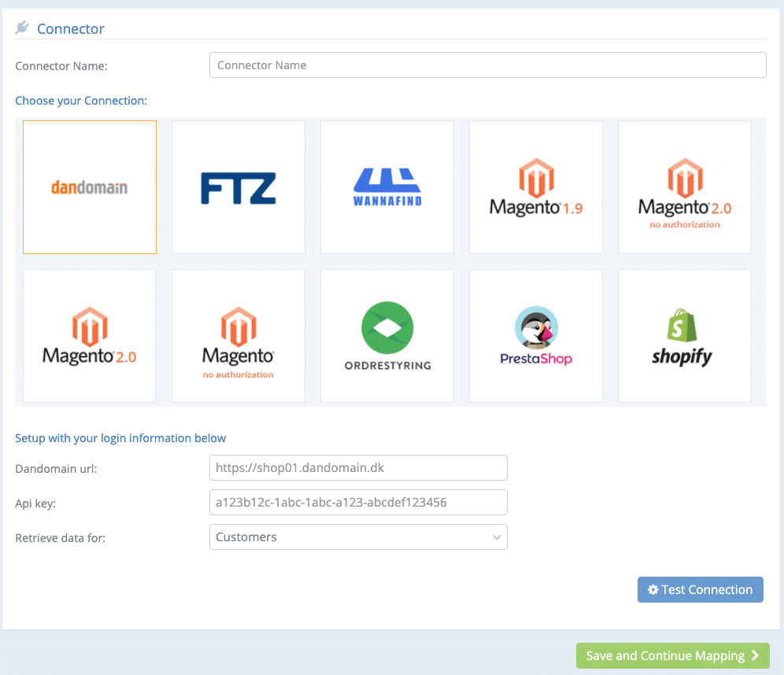
Task: Click the Test Connection button
Action: 700,589
